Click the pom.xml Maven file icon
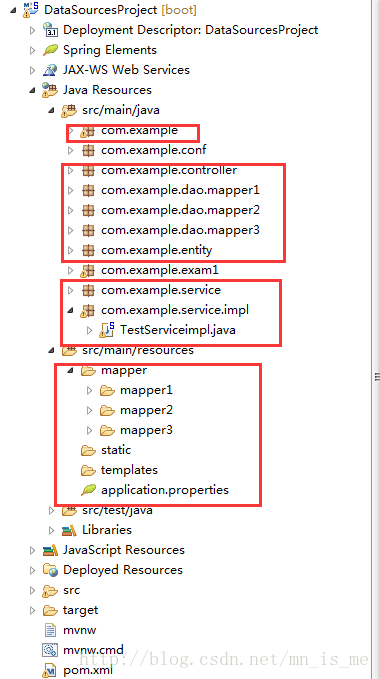The width and height of the screenshot is (380, 679). point(50,670)
